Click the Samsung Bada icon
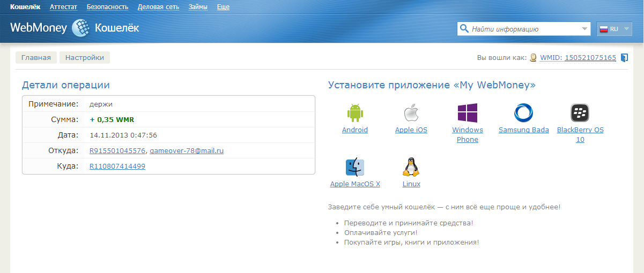 pyautogui.click(x=523, y=113)
